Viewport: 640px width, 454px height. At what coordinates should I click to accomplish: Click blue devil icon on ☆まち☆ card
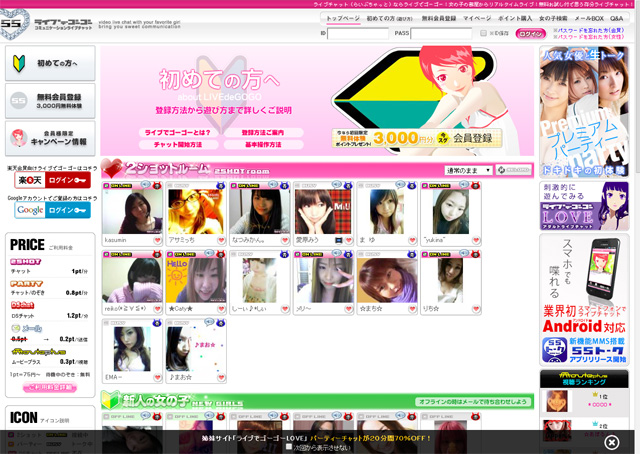coord(411,254)
